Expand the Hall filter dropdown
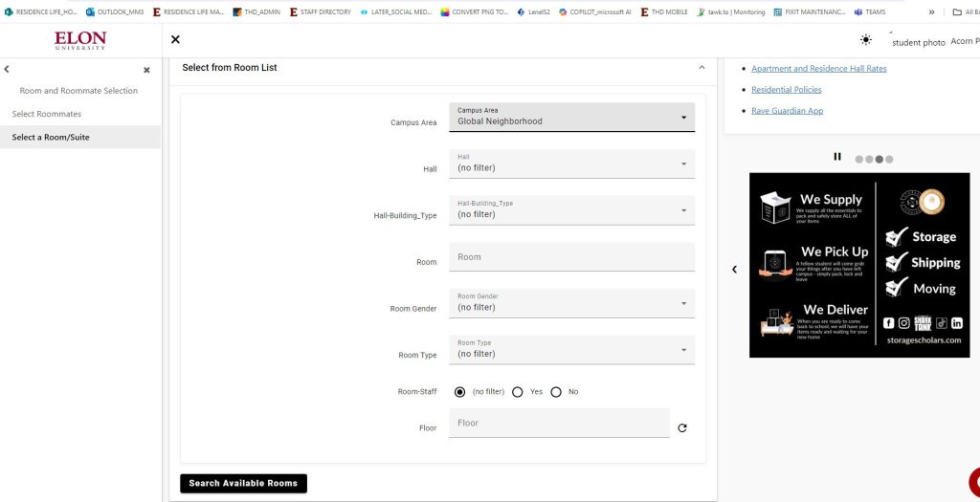This screenshot has height=502, width=980. [571, 164]
